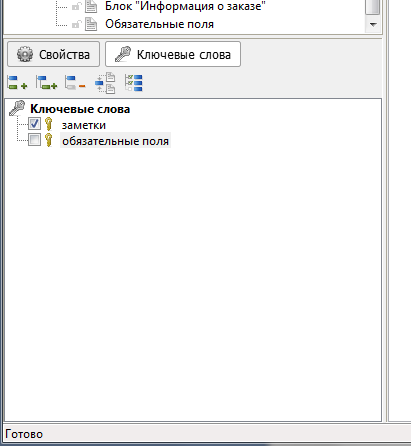Image resolution: width=411 pixels, height=446 pixels.
Task: Click the key icon beside обязательные поля
Action: click(49, 140)
